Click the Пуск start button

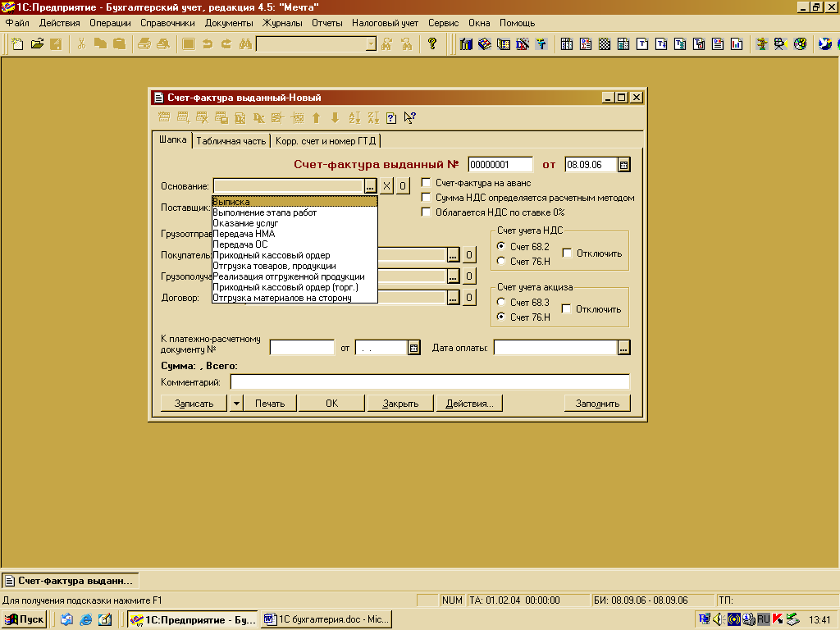[24, 620]
